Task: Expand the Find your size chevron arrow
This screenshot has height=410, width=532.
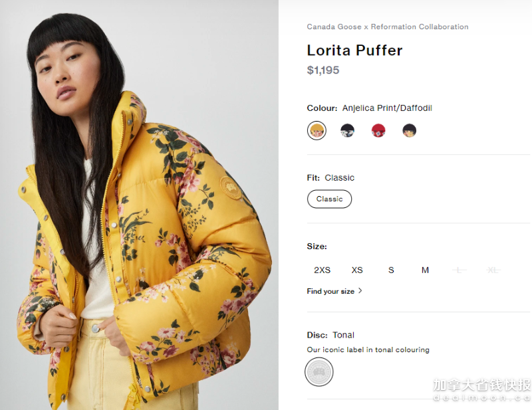Action: click(x=360, y=290)
